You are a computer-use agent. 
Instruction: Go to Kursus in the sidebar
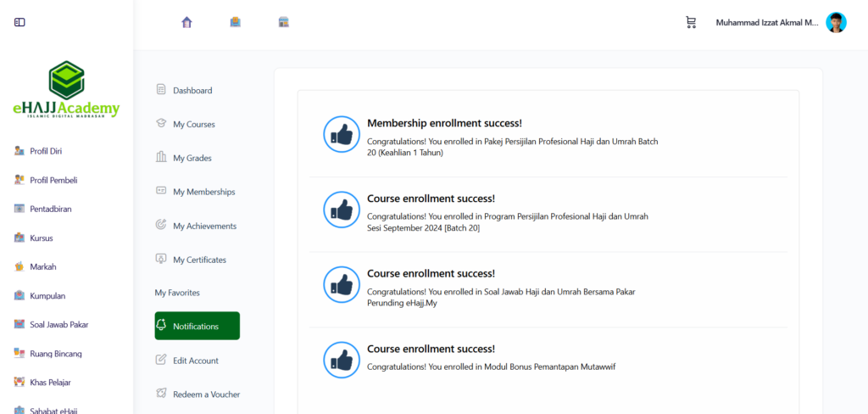41,238
